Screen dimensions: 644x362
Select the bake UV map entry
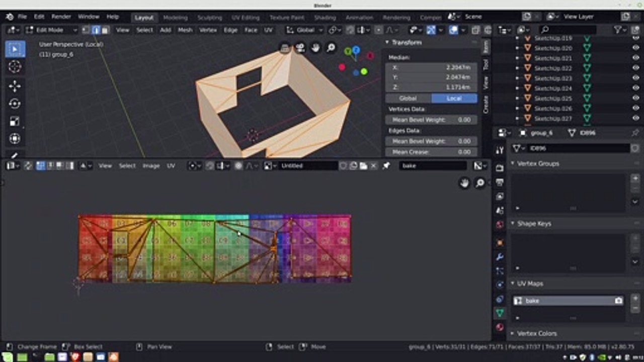569,301
